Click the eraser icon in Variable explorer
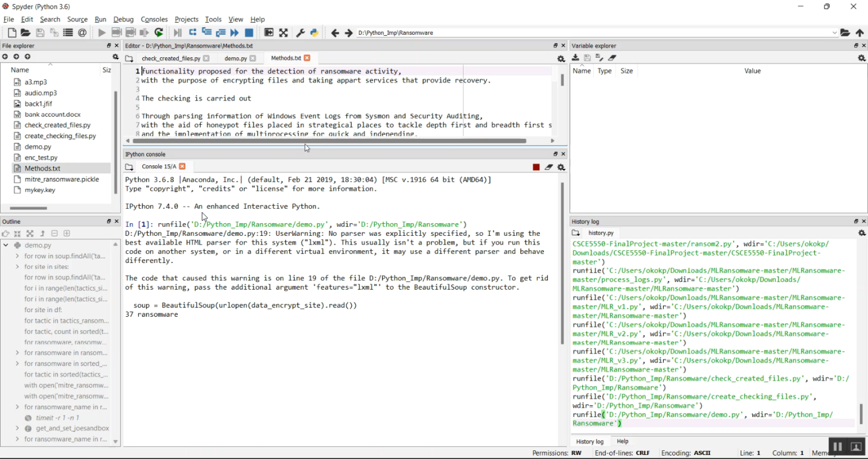 pos(612,58)
